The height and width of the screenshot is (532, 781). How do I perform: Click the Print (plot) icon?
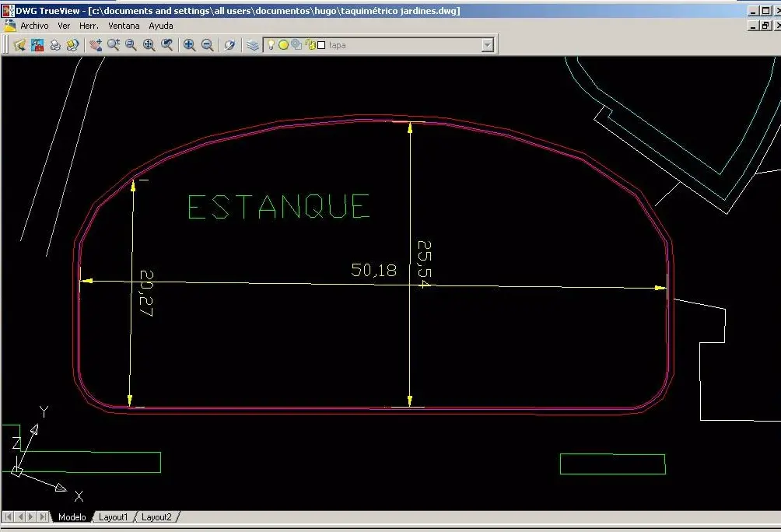(x=55, y=45)
